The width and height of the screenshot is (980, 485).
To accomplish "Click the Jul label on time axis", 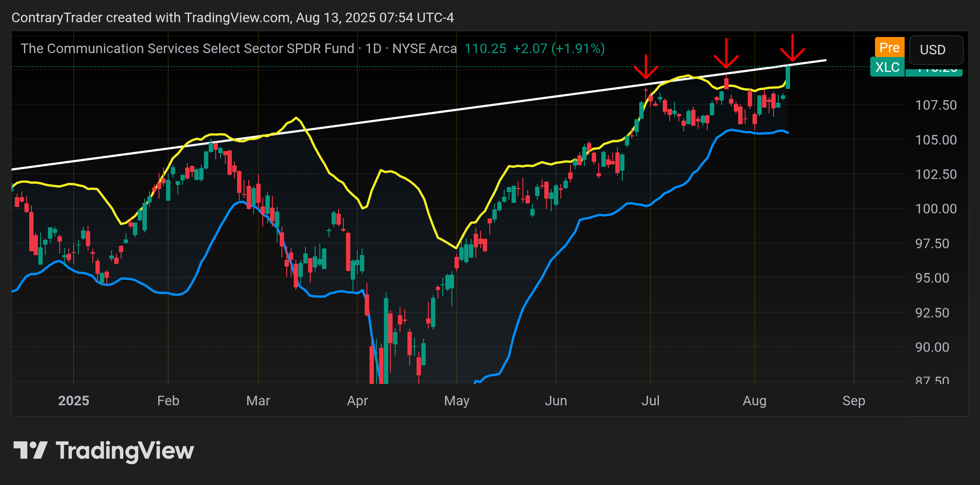I will [651, 401].
